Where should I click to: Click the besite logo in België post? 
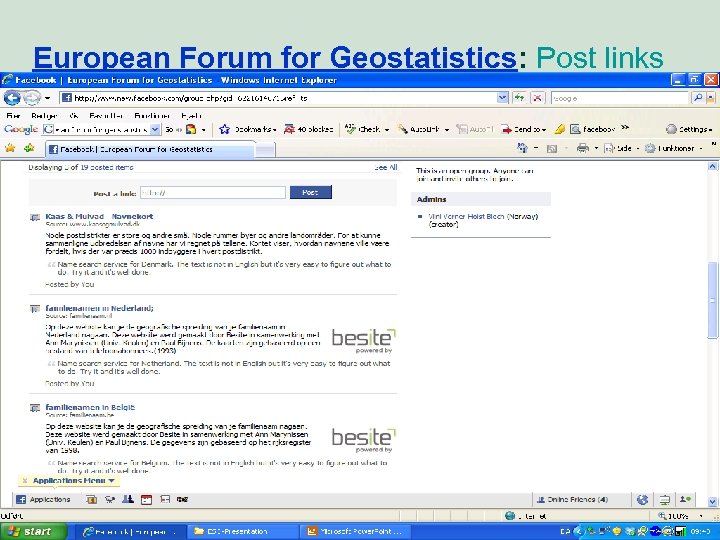click(x=363, y=439)
